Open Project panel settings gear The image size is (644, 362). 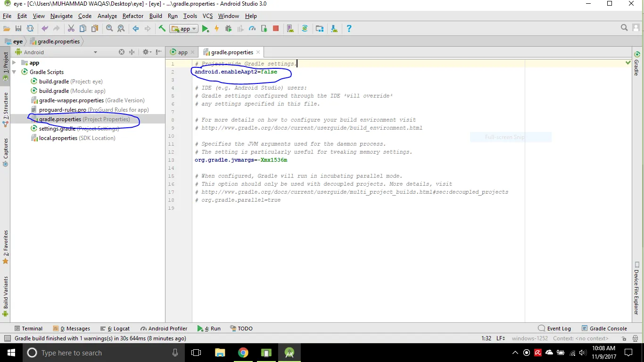click(x=146, y=52)
